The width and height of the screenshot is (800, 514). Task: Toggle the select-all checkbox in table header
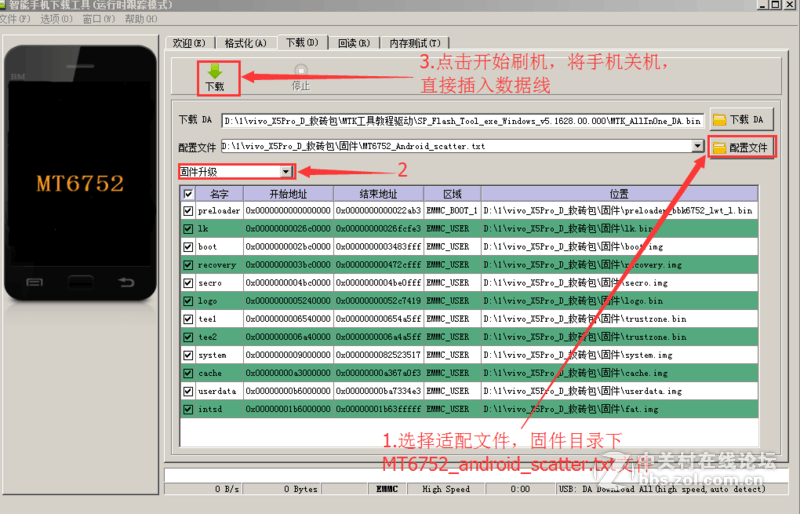click(188, 194)
